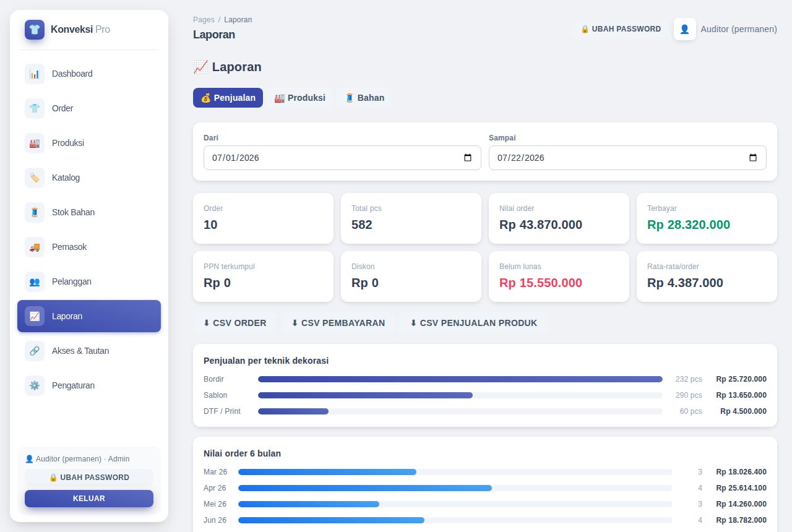Open Katalog via its tag icon

35,178
